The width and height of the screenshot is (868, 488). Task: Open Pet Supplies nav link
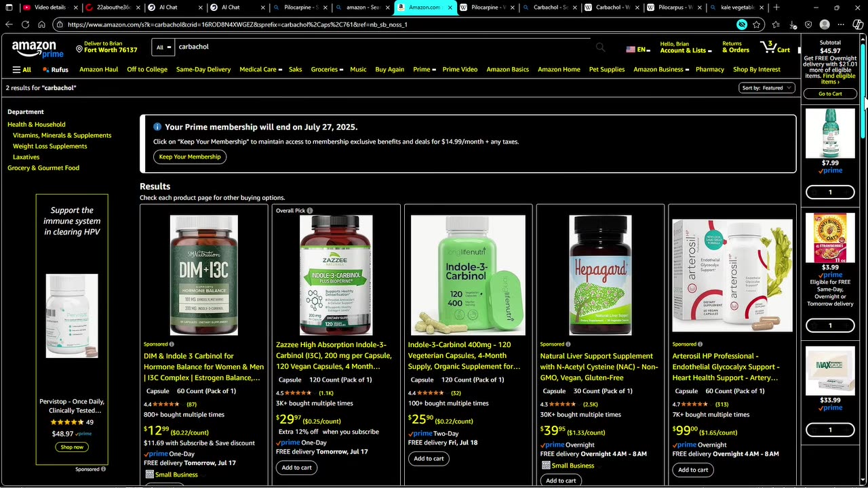click(x=607, y=69)
